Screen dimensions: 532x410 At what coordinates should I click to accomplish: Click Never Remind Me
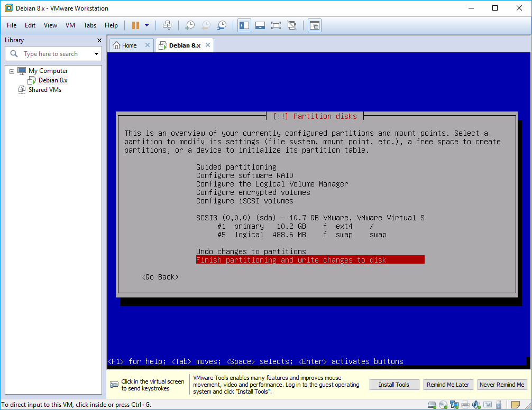pyautogui.click(x=502, y=385)
